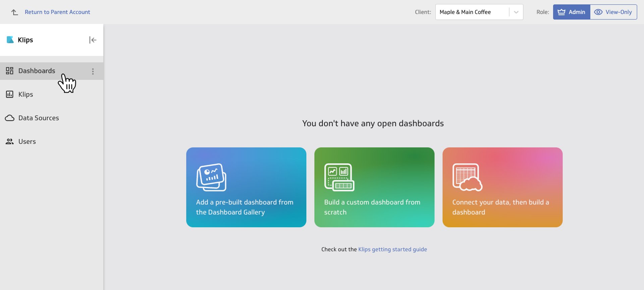Switch role to Admin

(572, 12)
